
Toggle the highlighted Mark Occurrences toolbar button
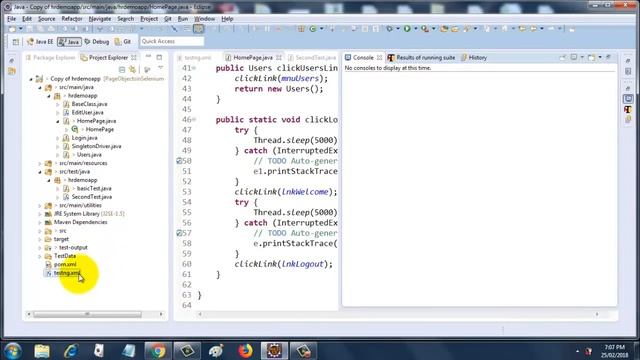(199, 29)
